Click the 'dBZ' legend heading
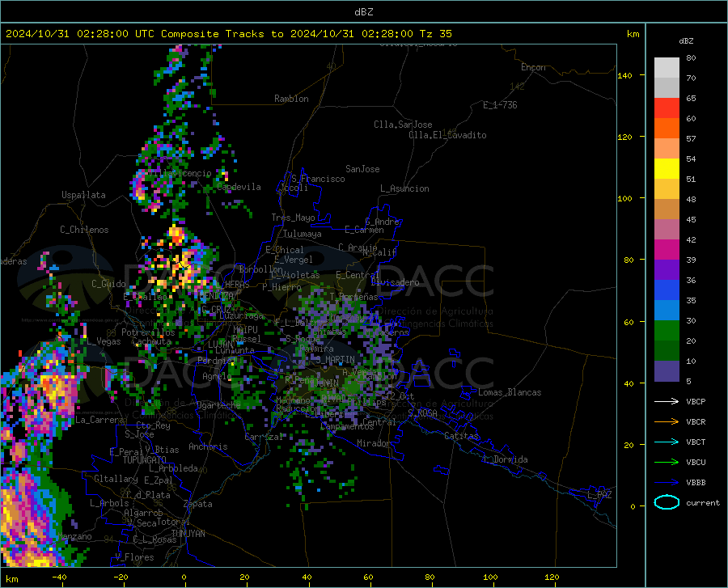Viewport: 728px width, 588px height. click(x=686, y=40)
